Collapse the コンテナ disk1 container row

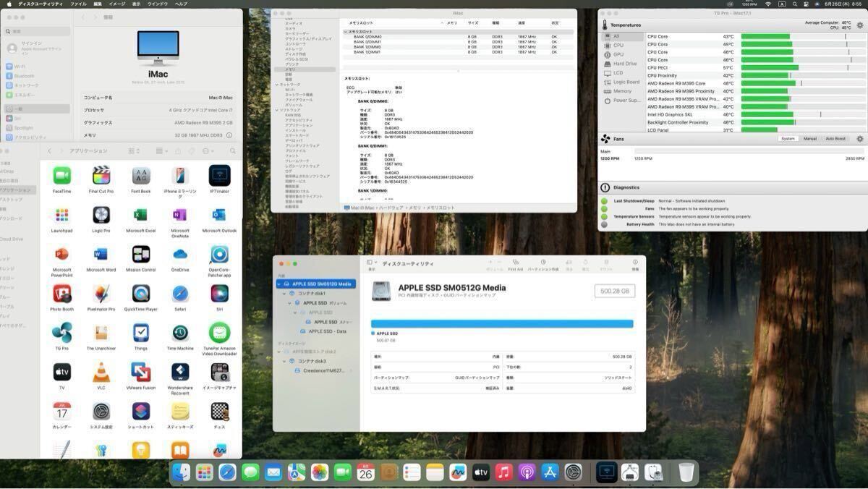(286, 293)
